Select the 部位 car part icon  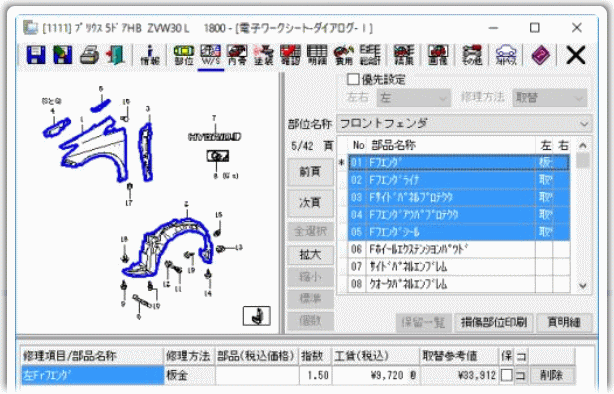tap(184, 55)
